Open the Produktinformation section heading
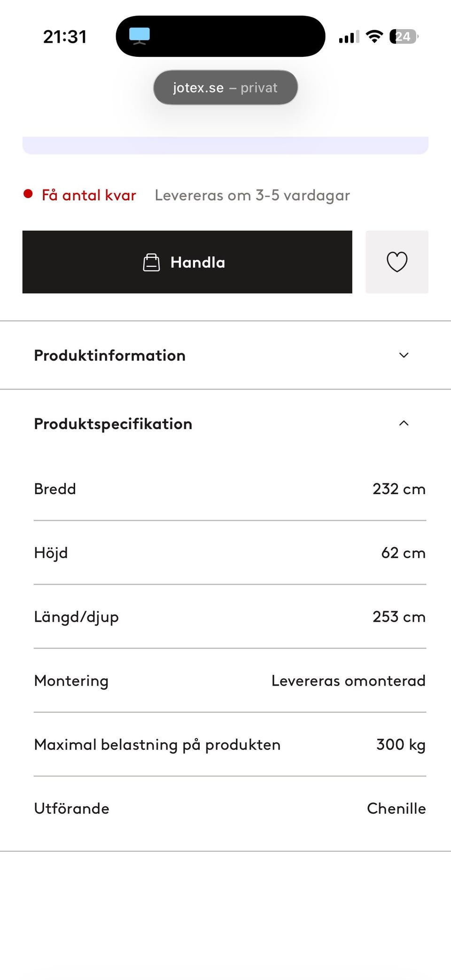The image size is (451, 980). click(x=109, y=355)
